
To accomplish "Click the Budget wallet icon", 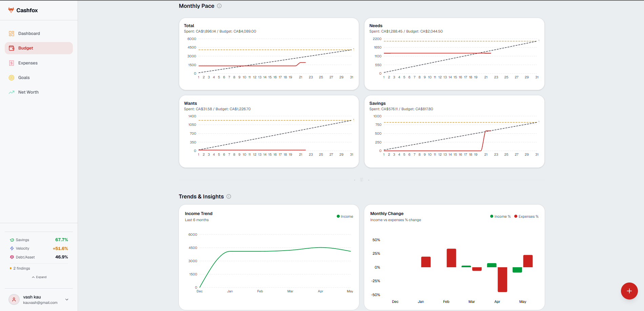I will (x=12, y=48).
